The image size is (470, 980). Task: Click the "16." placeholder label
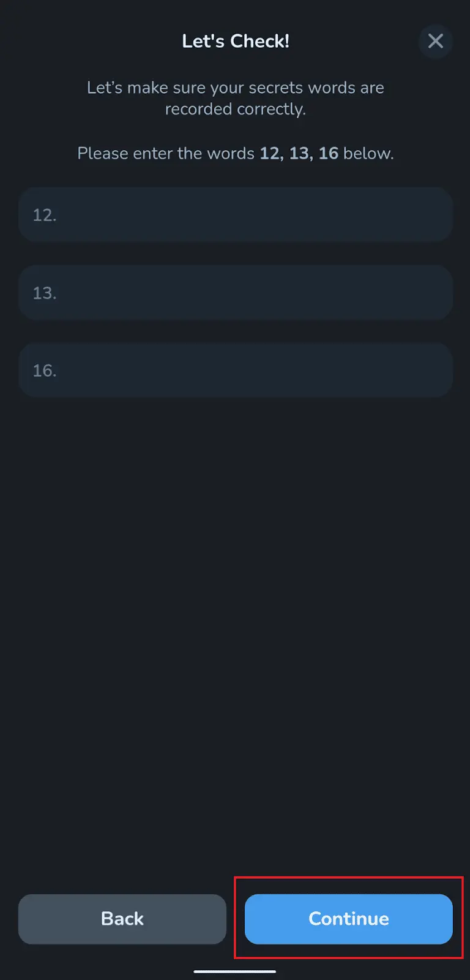tap(45, 371)
